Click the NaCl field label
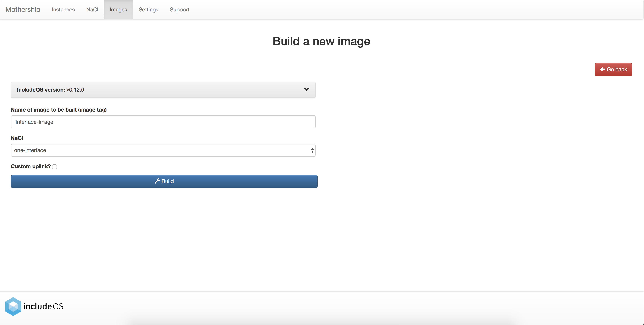The height and width of the screenshot is (325, 644). pos(17,138)
